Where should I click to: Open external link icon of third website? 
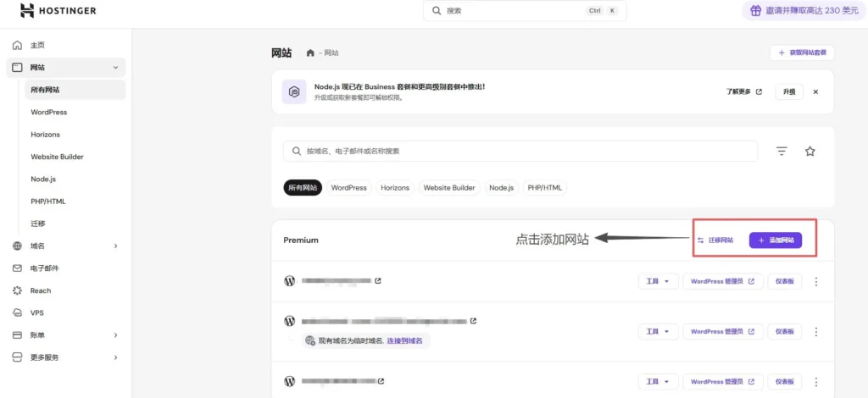click(381, 381)
